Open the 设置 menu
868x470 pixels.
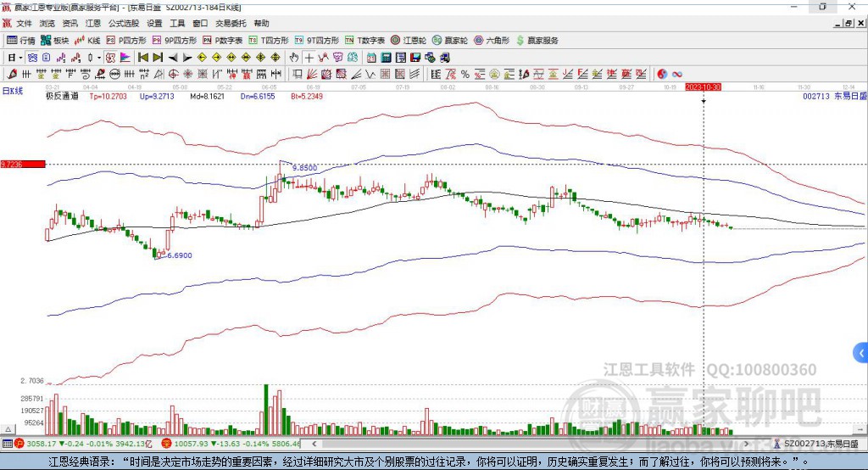click(154, 23)
